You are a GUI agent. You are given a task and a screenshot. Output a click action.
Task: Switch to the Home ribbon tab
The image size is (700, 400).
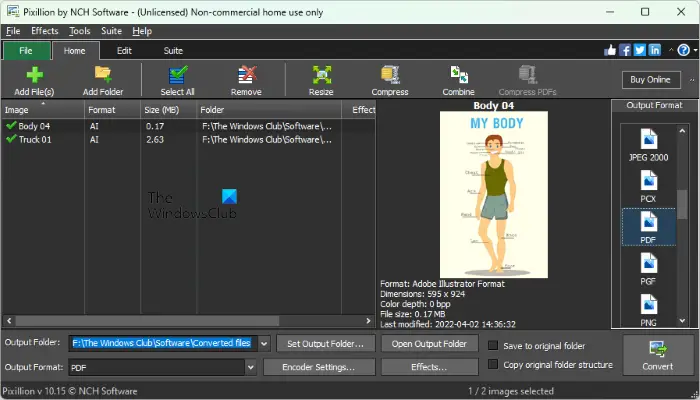tap(74, 51)
